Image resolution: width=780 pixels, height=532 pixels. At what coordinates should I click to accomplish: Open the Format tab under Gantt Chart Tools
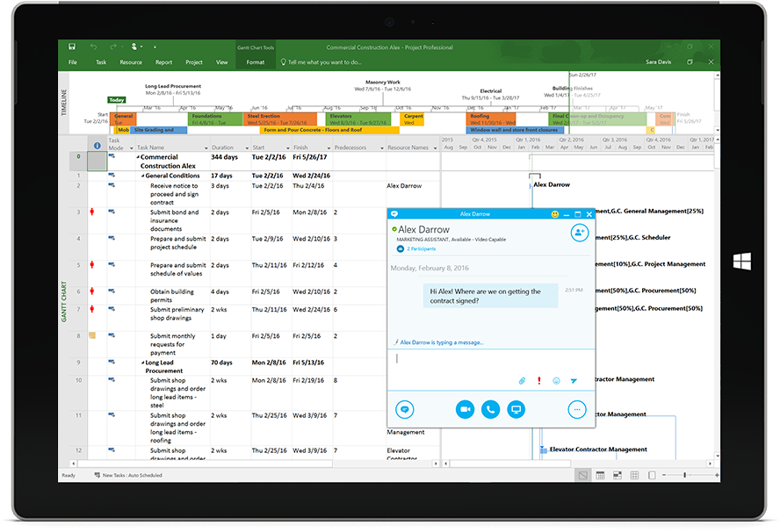[x=256, y=62]
